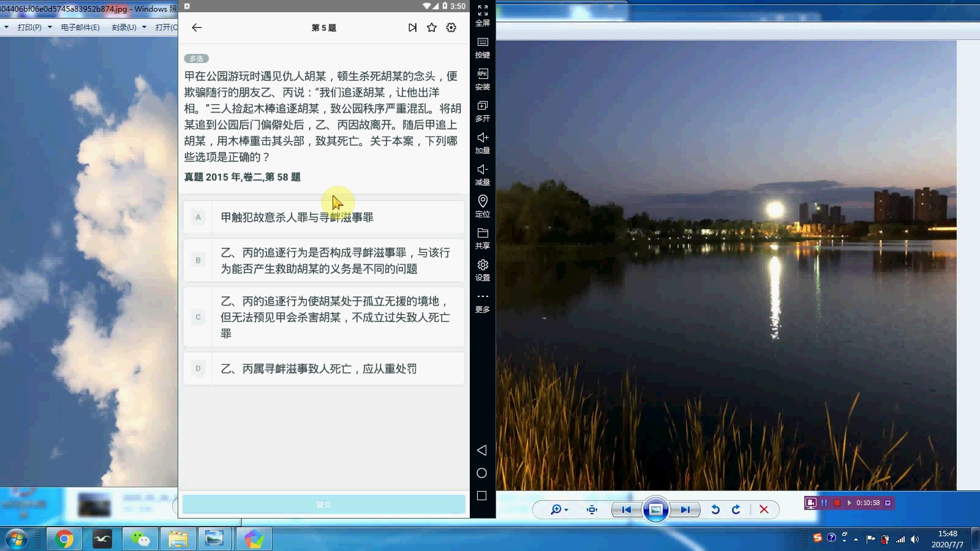Image resolution: width=980 pixels, height=551 pixels.
Task: Open screen recorder dropdown options
Action: click(888, 503)
